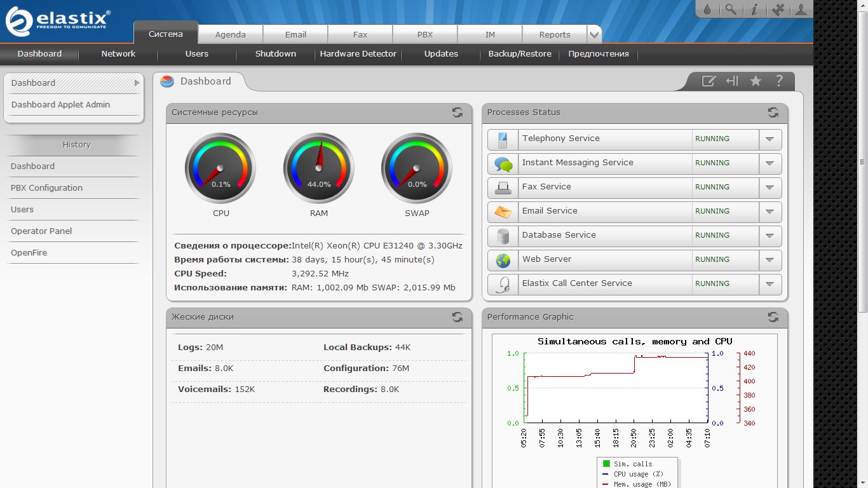868x488 pixels.
Task: Refresh the Системные ресурсы applet
Action: [458, 112]
